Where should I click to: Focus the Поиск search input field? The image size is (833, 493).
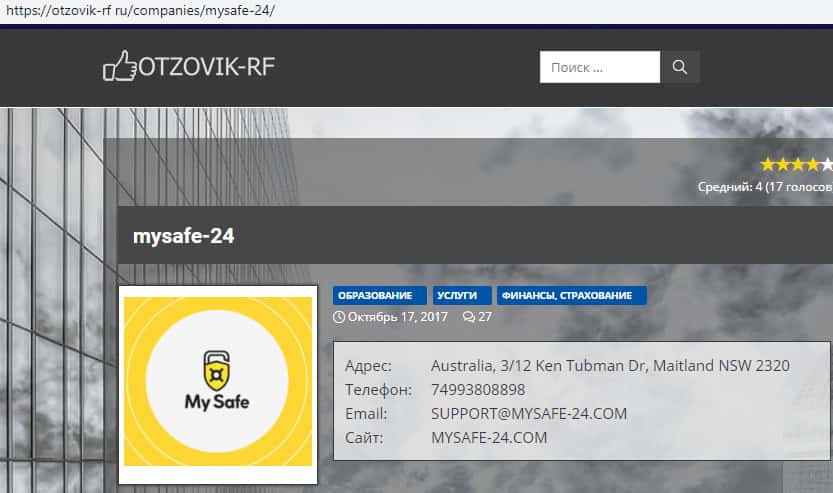pyautogui.click(x=600, y=67)
